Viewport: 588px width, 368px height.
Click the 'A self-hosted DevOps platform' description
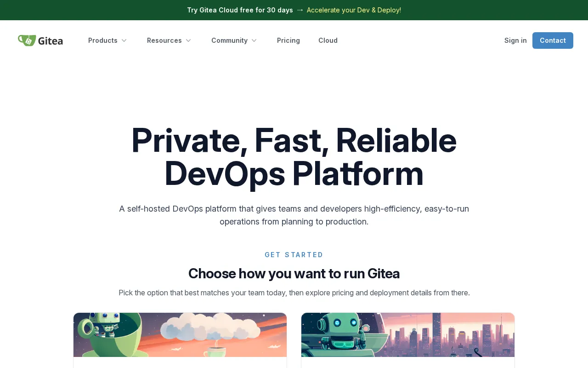pyautogui.click(x=294, y=215)
